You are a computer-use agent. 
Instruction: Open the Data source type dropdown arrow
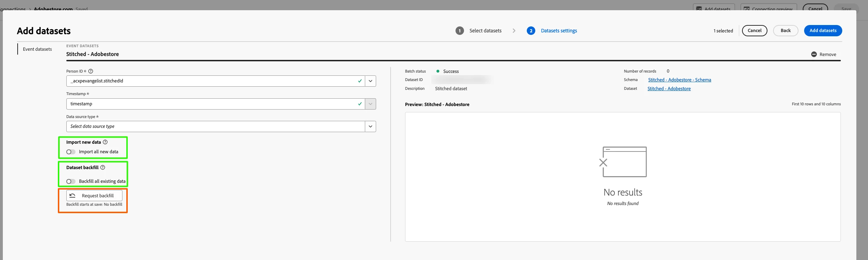pos(370,126)
